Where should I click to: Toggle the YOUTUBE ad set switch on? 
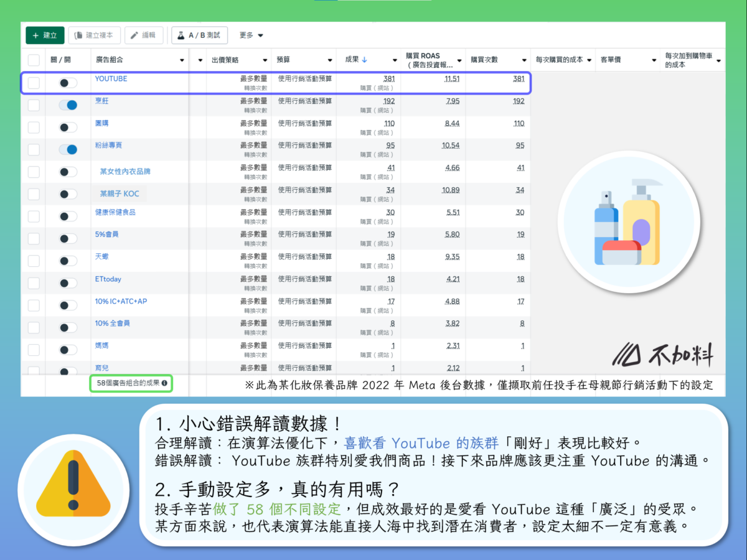point(68,83)
